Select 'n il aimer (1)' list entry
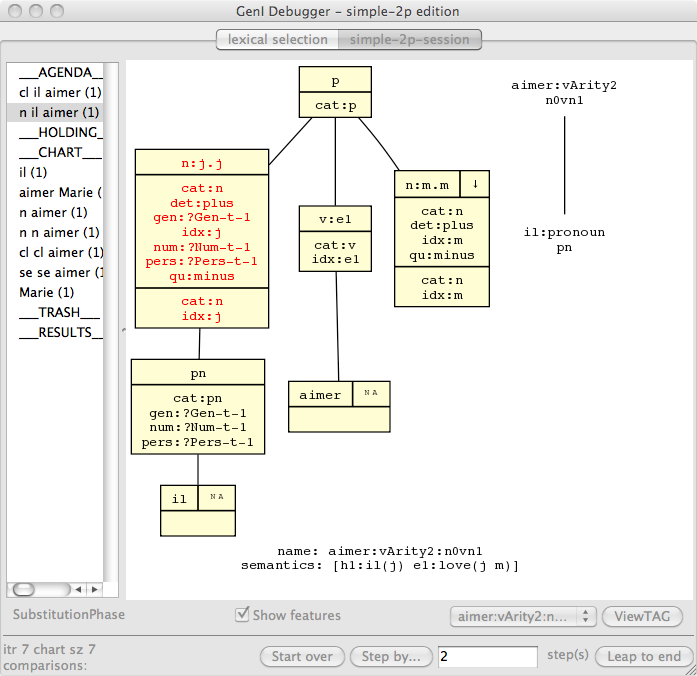697x676 pixels. pyautogui.click(x=60, y=112)
